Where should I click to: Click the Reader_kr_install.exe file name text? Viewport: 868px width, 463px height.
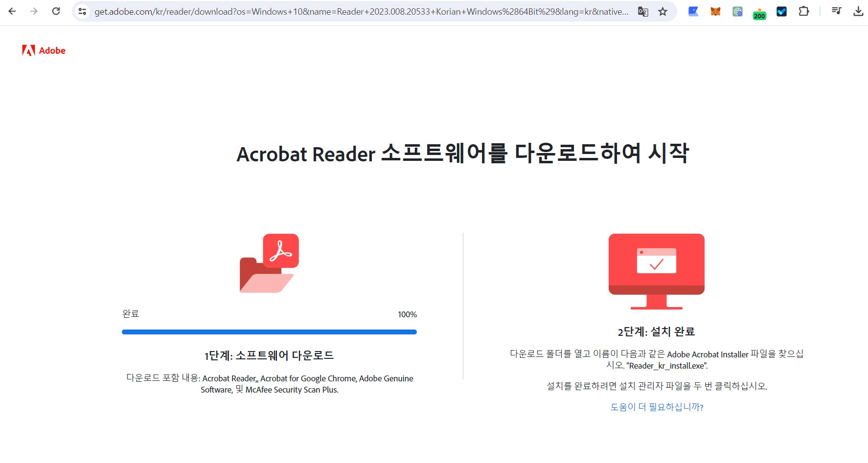point(667,366)
